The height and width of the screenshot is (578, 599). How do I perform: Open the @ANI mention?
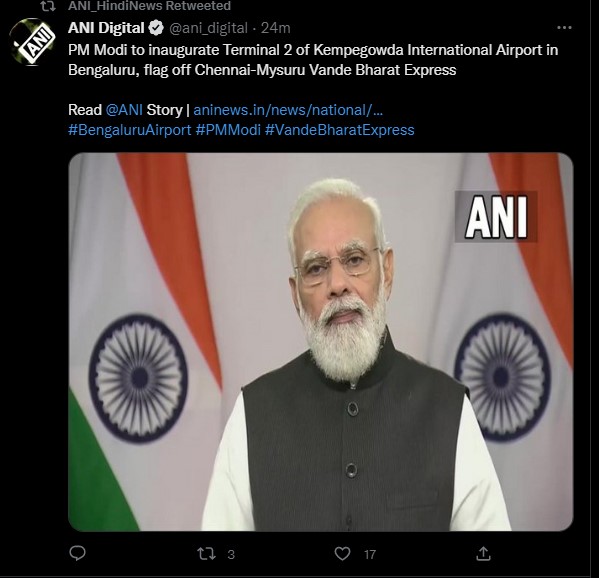pyautogui.click(x=124, y=110)
